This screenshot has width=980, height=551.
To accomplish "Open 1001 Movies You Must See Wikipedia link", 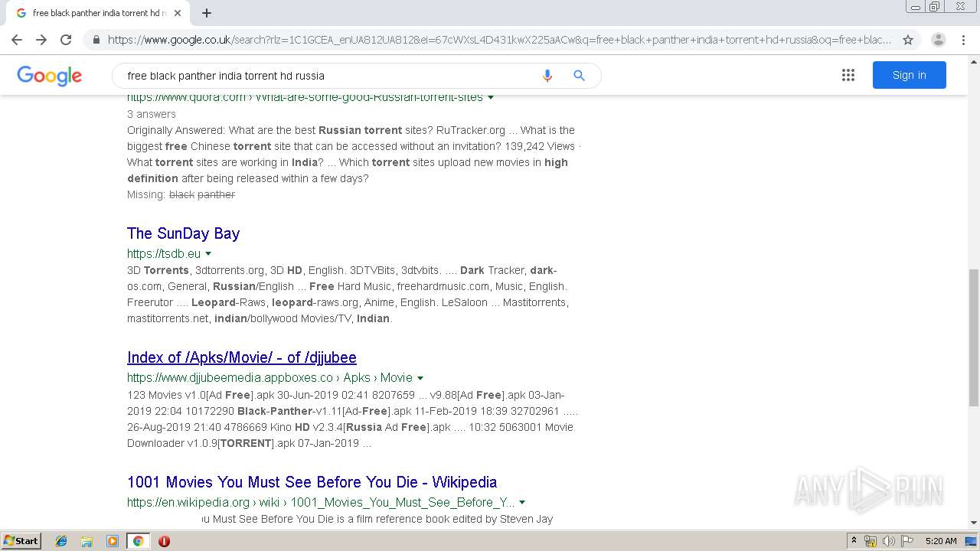I will pos(312,482).
